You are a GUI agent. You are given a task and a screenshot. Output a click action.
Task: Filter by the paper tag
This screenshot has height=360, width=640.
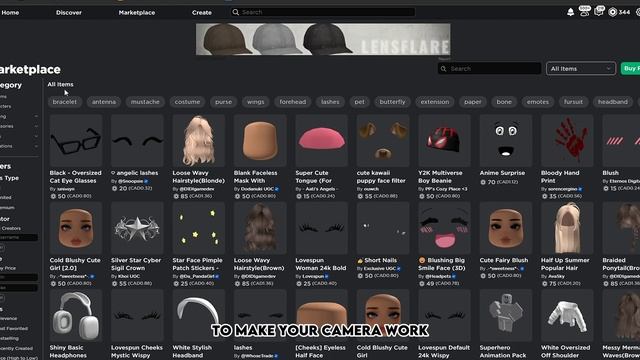click(473, 102)
